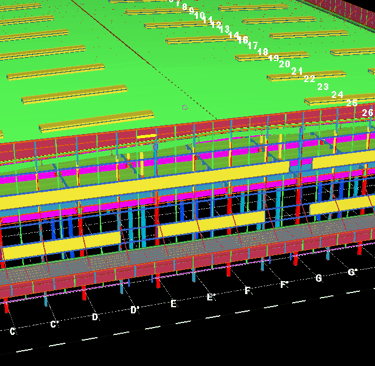Click grid number "18" on the roof
Image resolution: width=375 pixels, height=366 pixels.
(263, 52)
